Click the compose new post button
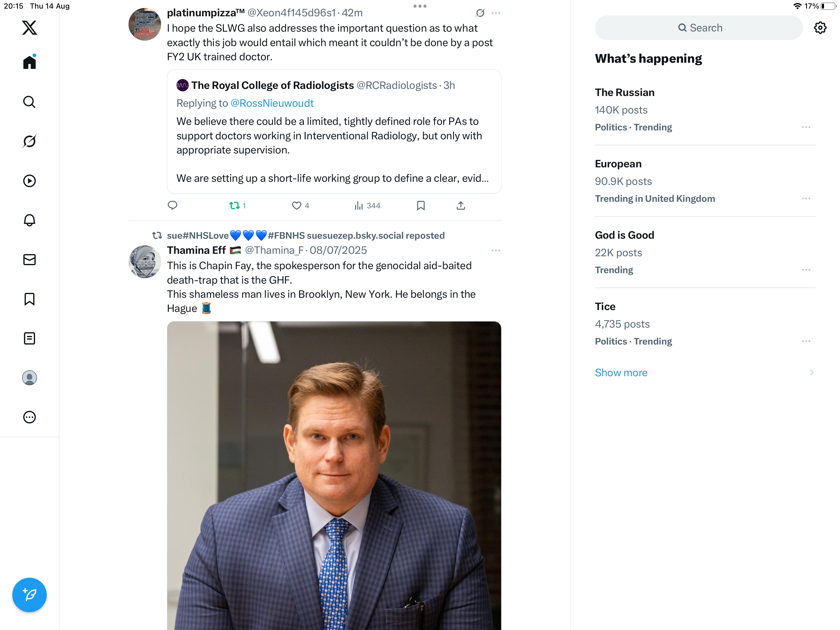 (29, 595)
